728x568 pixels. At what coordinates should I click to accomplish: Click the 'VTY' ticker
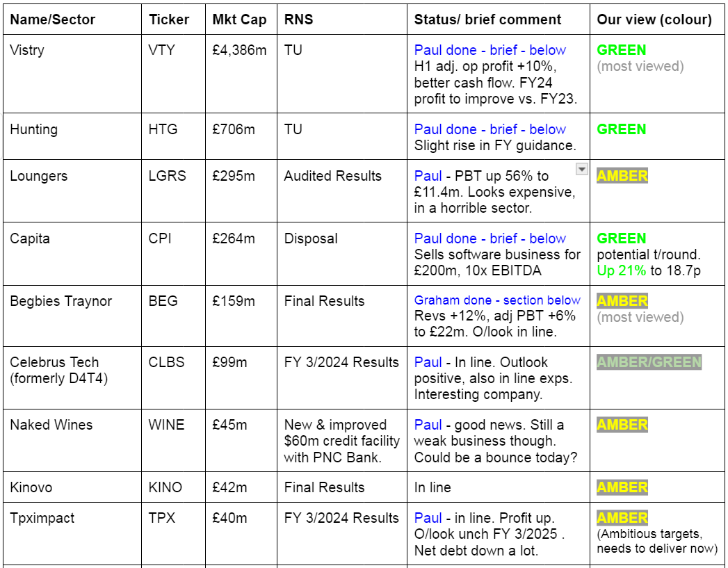161,50
